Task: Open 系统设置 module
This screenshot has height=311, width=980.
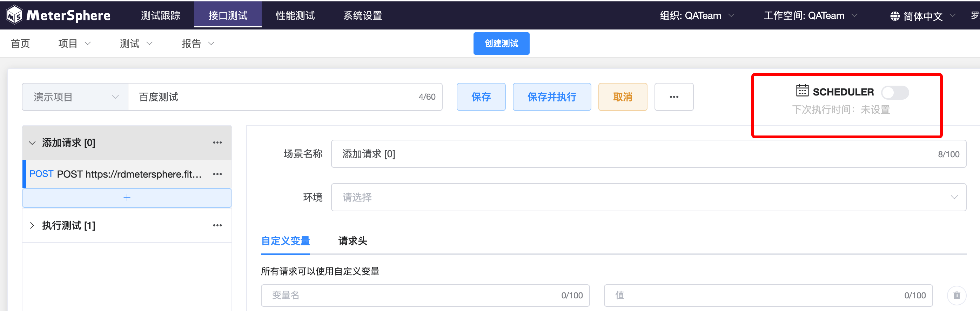Action: tap(363, 15)
